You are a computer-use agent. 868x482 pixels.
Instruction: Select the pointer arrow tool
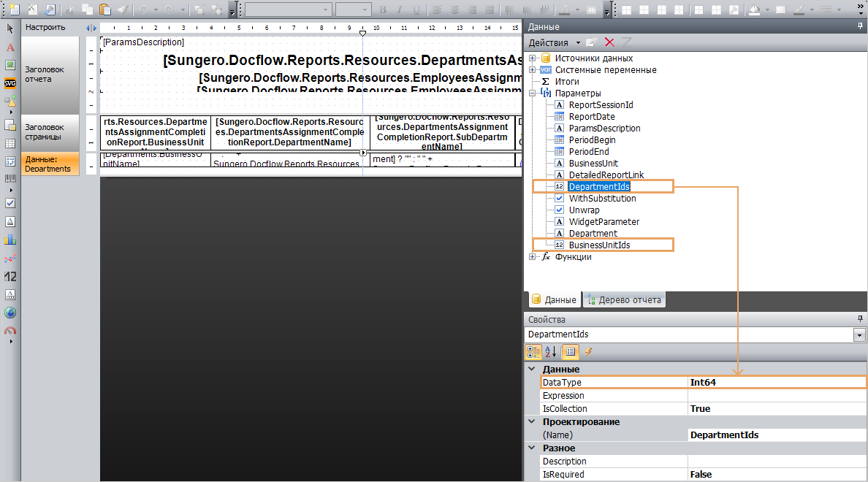(10, 28)
